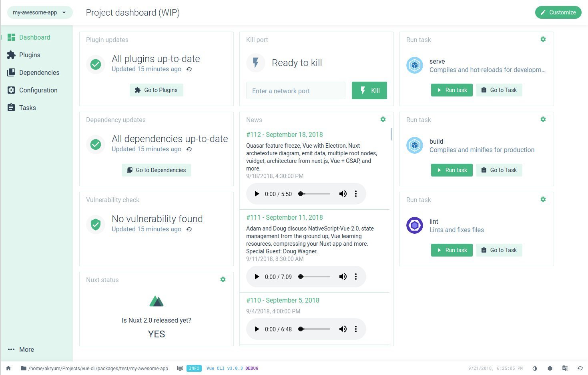This screenshot has height=375, width=588.
Task: Run the lint task
Action: click(x=452, y=250)
